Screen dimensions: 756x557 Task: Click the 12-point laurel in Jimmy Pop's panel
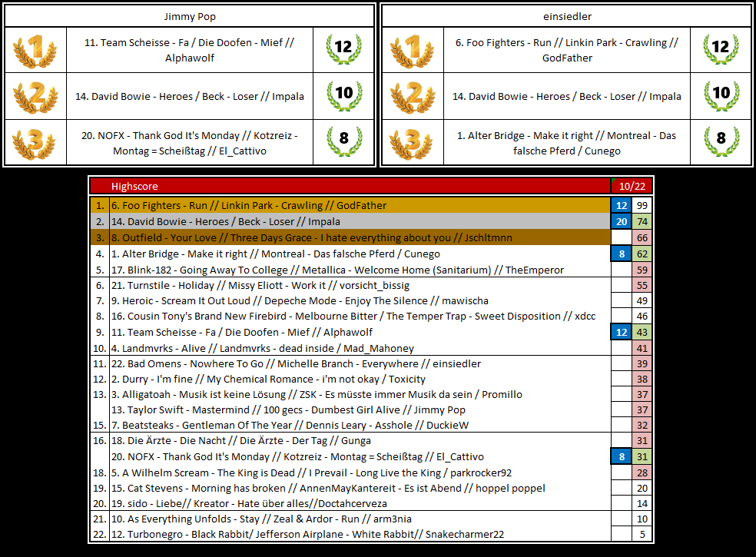[x=343, y=48]
